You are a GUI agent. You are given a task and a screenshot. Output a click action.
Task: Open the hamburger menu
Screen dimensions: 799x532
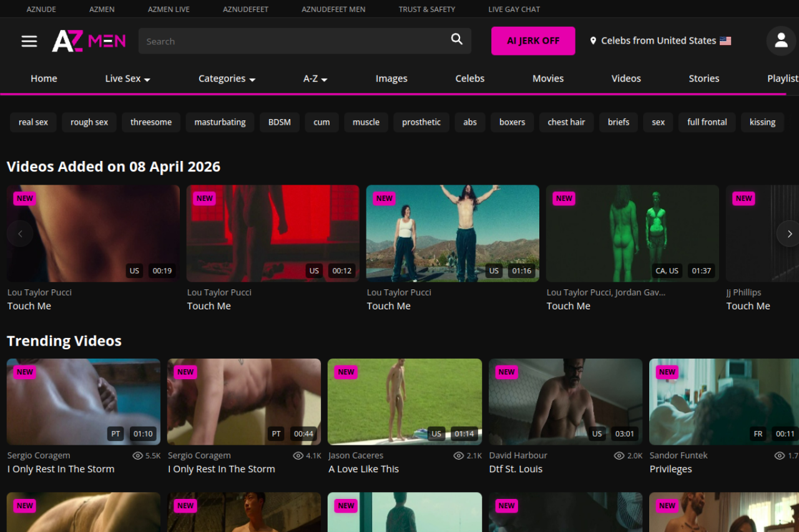pyautogui.click(x=29, y=41)
